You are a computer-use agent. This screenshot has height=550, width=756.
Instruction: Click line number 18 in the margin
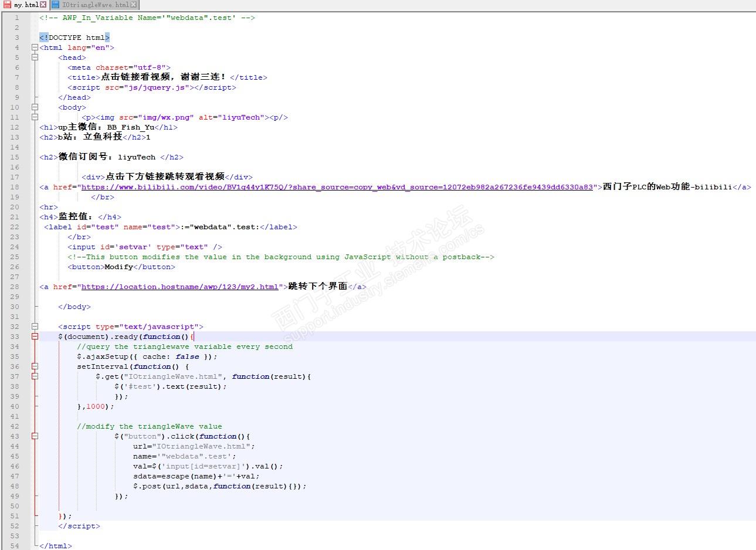pyautogui.click(x=15, y=187)
